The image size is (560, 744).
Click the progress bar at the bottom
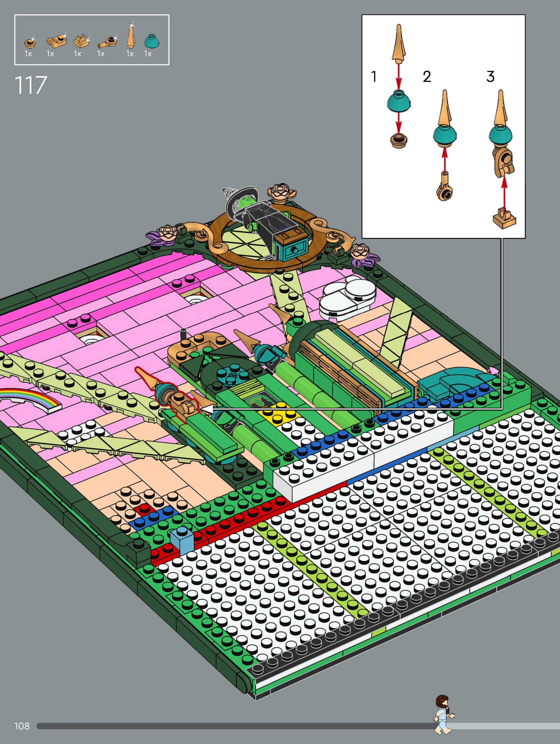[x=235, y=726]
